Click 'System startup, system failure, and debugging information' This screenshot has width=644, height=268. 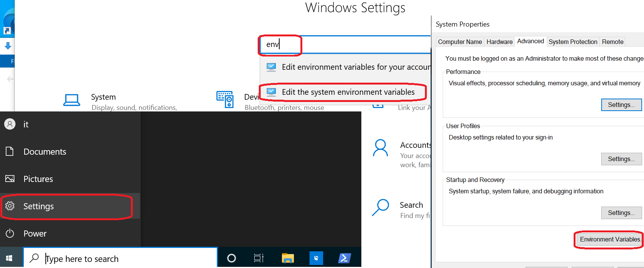tap(526, 191)
